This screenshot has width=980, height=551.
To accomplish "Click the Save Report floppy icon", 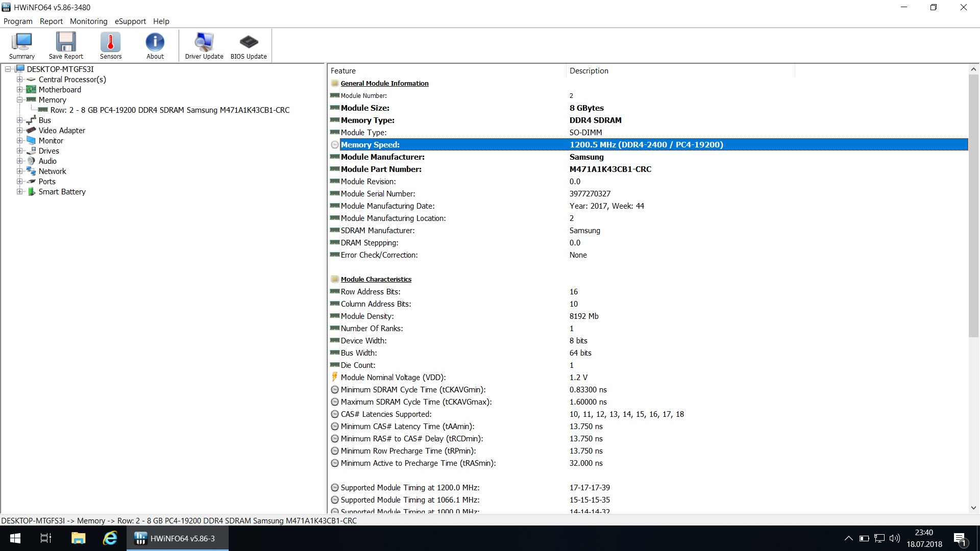I will click(66, 46).
